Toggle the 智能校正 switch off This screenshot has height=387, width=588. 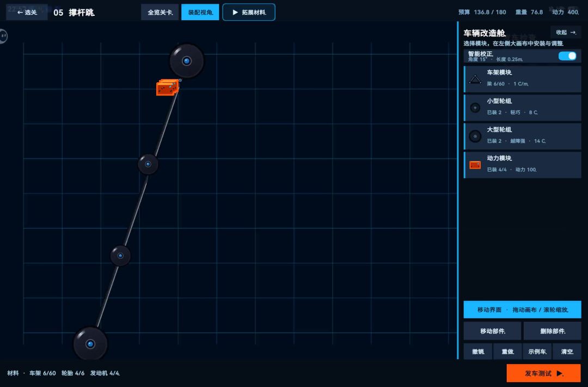(x=567, y=56)
